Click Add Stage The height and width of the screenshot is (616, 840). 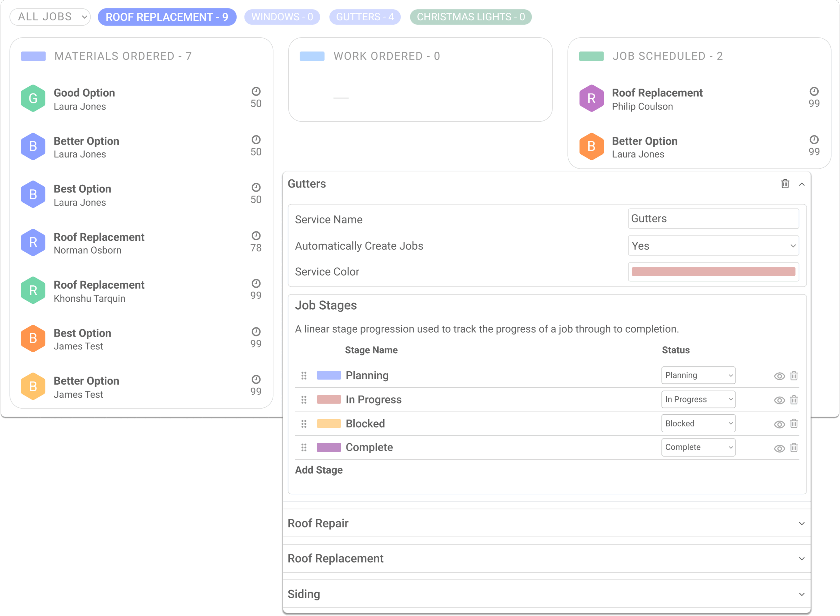coord(319,470)
